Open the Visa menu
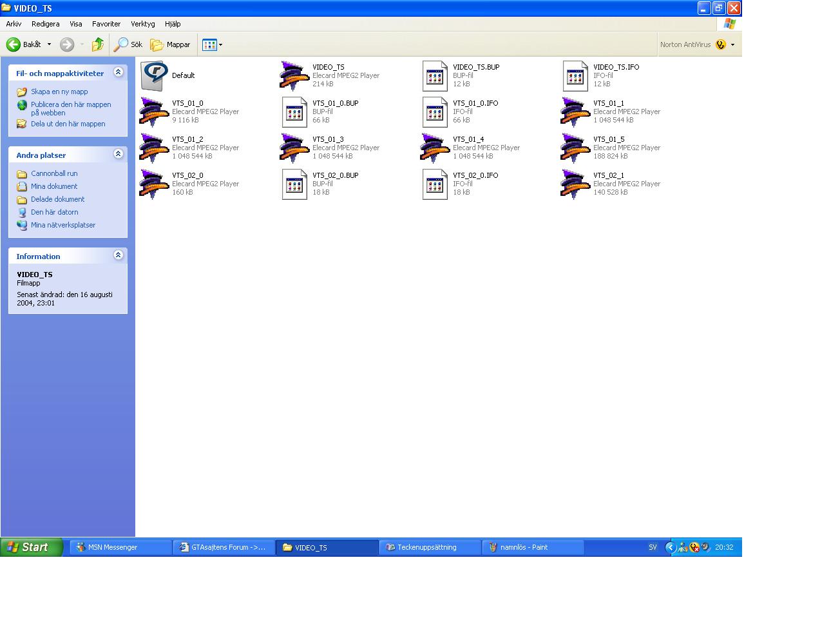The image size is (840, 629). coord(76,24)
